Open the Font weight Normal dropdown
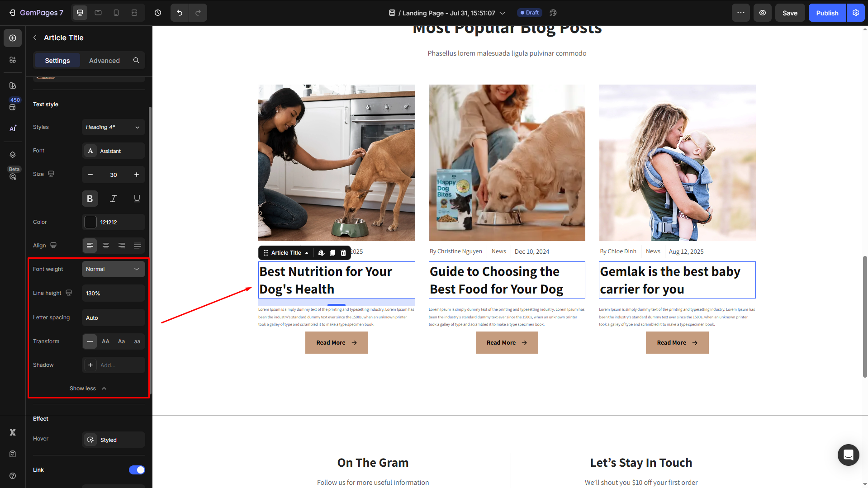 114,269
